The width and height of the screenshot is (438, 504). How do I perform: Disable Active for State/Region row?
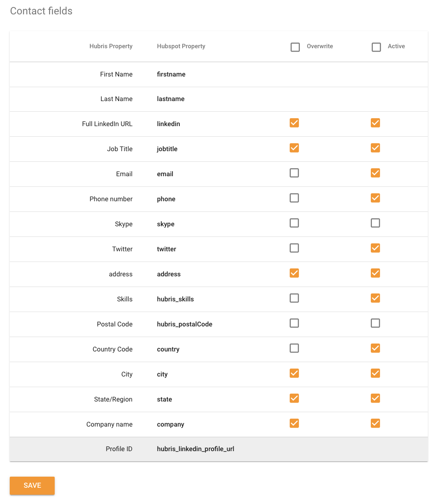[375, 398]
